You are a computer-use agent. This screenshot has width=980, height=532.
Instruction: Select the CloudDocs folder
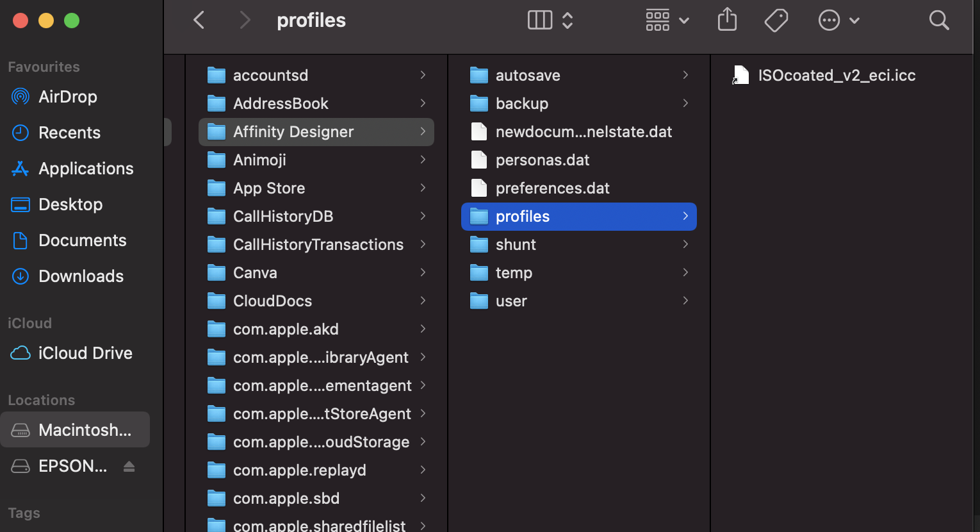(316, 301)
